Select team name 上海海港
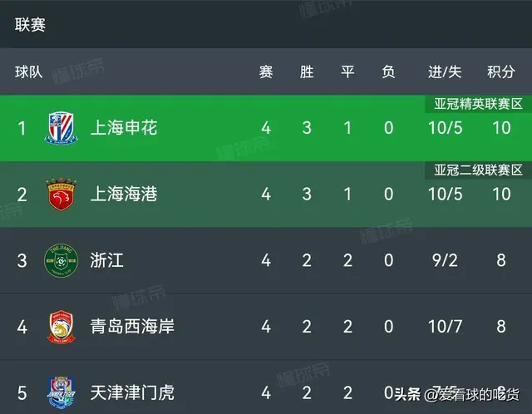This screenshot has width=532, height=414. point(126,195)
